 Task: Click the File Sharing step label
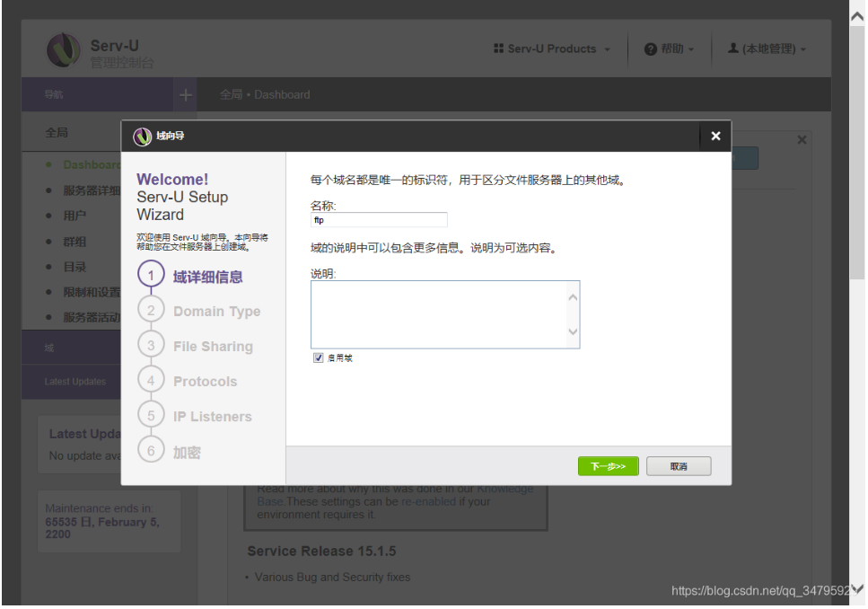point(213,347)
